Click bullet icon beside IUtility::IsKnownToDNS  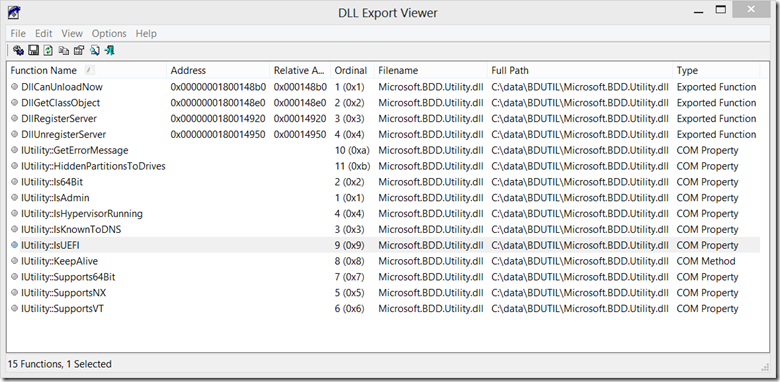[14, 229]
